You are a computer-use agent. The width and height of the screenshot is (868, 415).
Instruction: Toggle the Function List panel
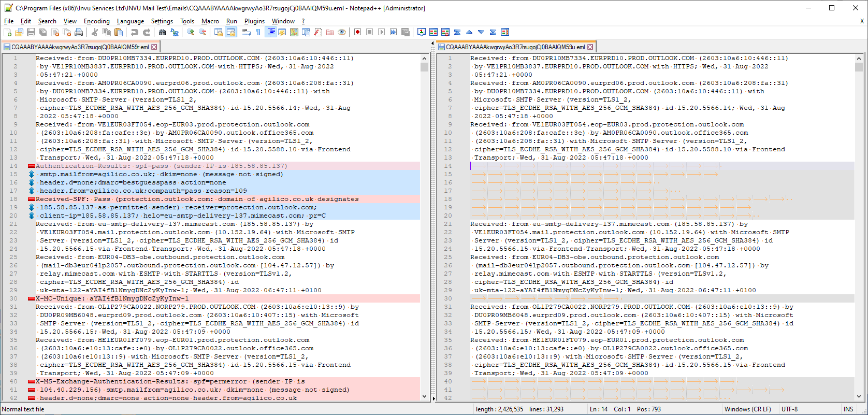coord(318,32)
